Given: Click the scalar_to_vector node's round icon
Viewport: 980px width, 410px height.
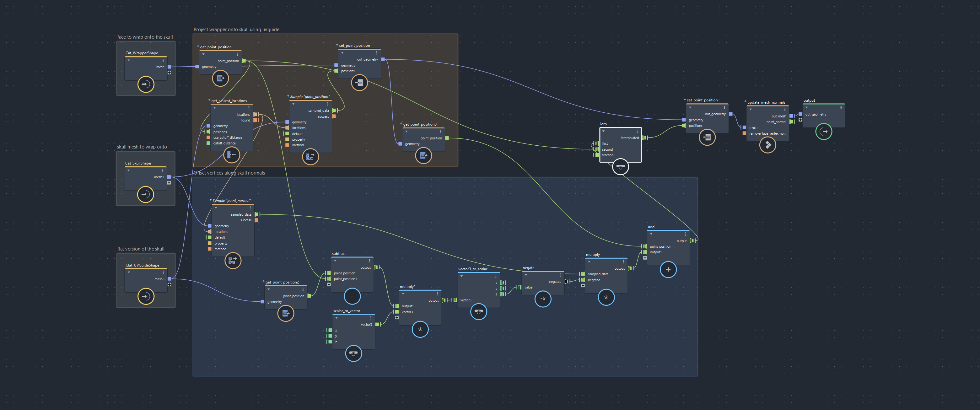Looking at the screenshot, I should [x=353, y=353].
